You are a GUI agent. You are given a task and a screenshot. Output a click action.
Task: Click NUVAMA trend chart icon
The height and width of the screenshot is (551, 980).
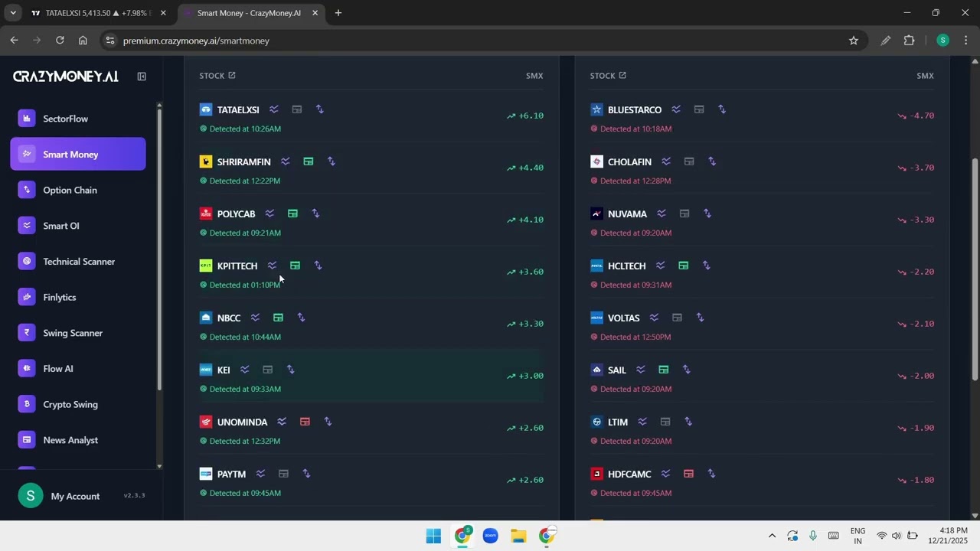[661, 214]
